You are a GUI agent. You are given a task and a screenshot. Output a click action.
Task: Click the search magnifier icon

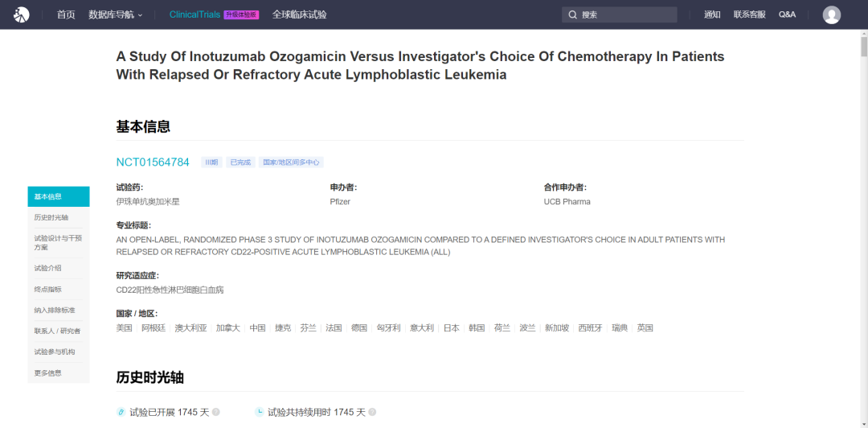click(x=572, y=15)
